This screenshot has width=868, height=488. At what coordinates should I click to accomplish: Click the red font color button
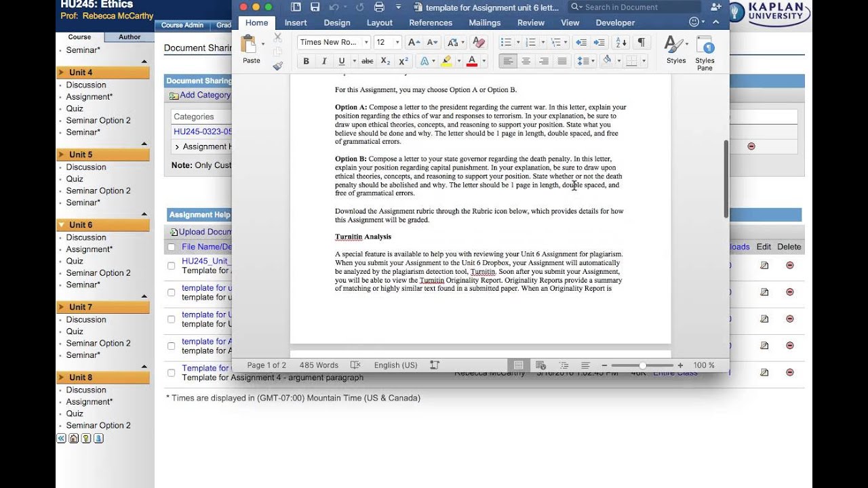point(472,61)
